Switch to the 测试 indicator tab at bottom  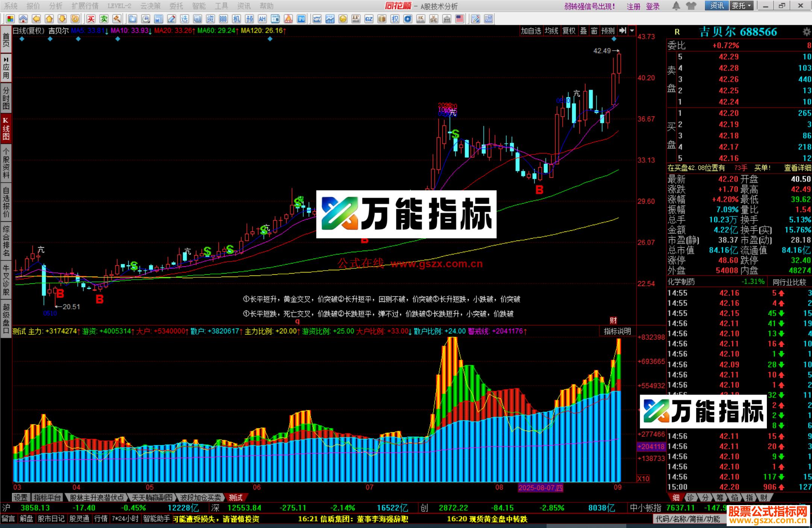point(236,498)
